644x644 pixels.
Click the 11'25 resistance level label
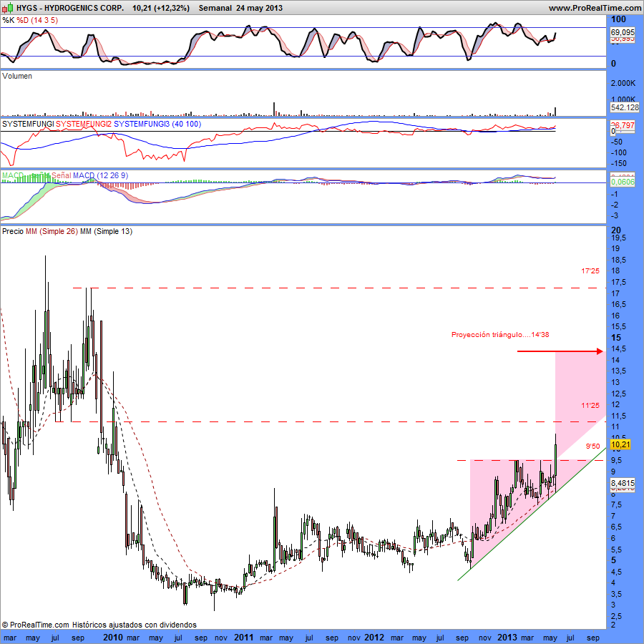(x=590, y=406)
